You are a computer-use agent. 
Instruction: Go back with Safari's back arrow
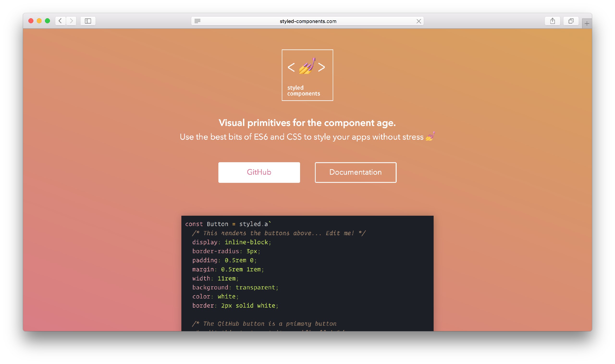coord(60,21)
